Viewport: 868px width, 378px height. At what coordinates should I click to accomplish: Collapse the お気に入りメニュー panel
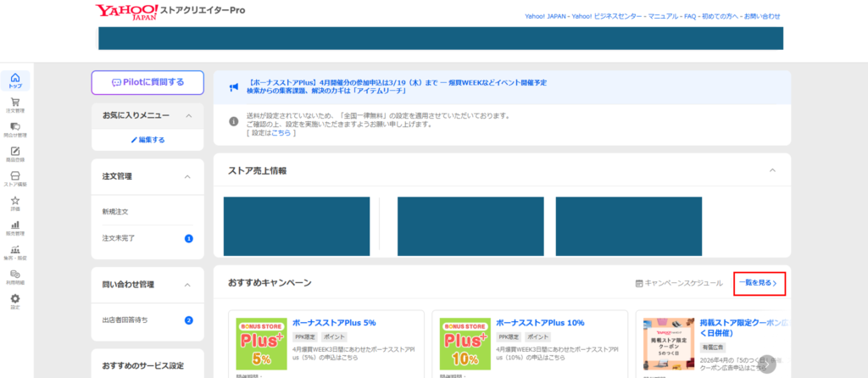coord(188,115)
